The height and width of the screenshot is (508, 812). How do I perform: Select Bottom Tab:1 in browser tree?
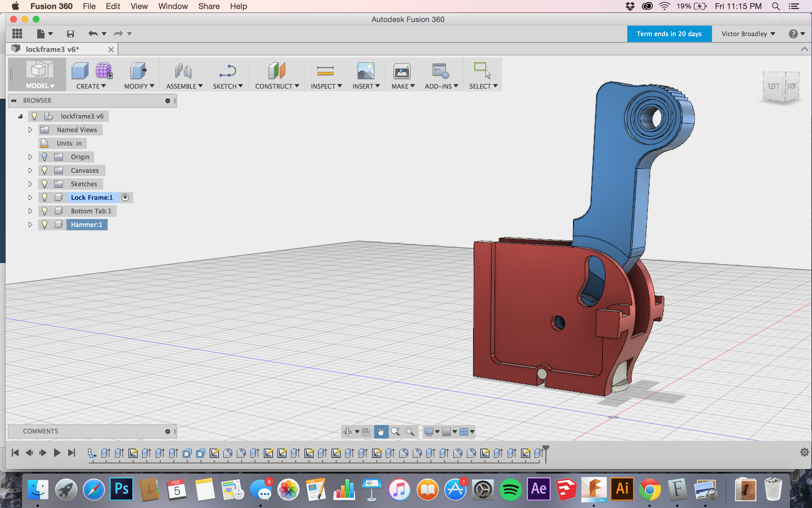91,211
